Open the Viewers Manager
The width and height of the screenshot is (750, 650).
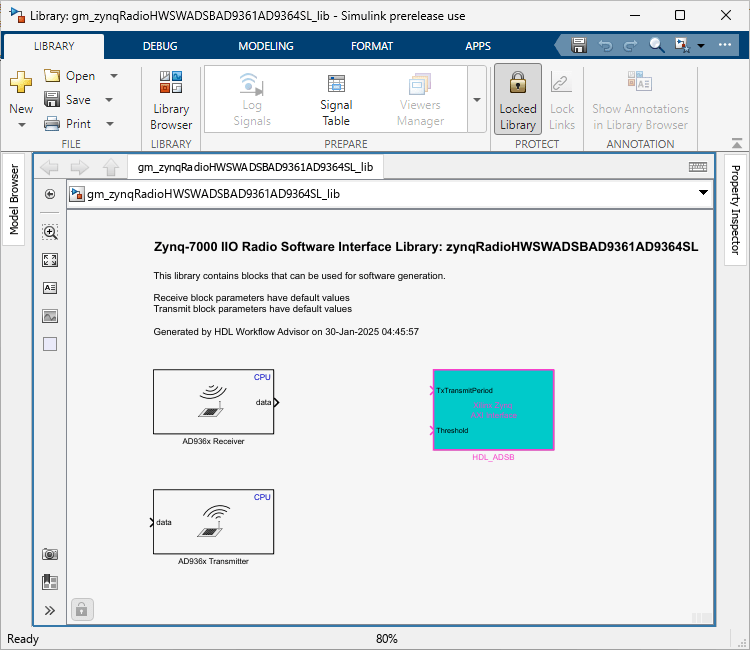point(420,100)
